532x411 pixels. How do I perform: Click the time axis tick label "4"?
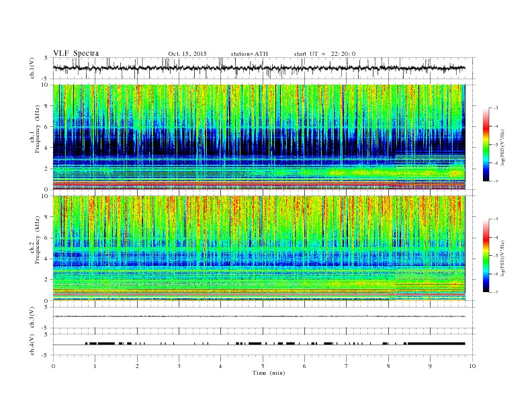(x=220, y=366)
